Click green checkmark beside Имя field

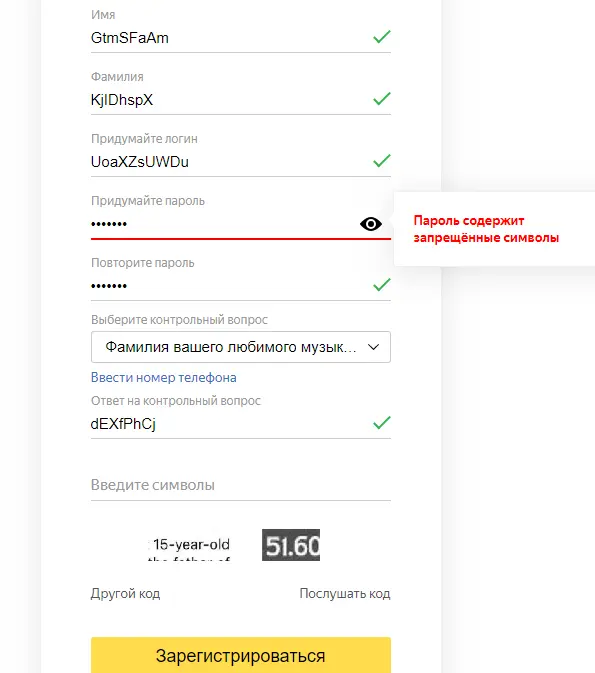pos(382,37)
